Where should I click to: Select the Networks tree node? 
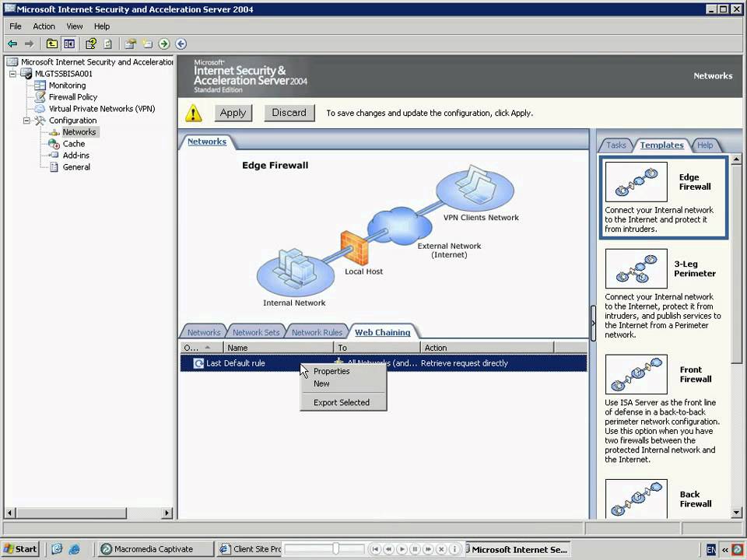(79, 132)
